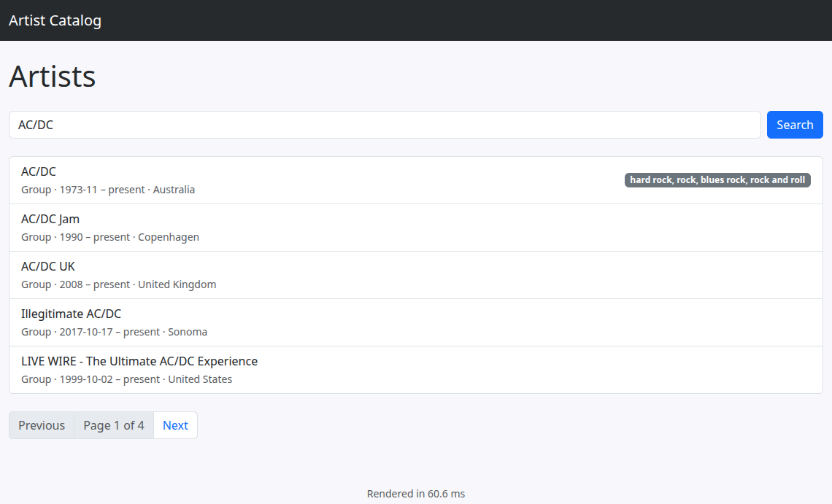Image resolution: width=832 pixels, height=504 pixels.
Task: Click the blue Search button
Action: [795, 125]
